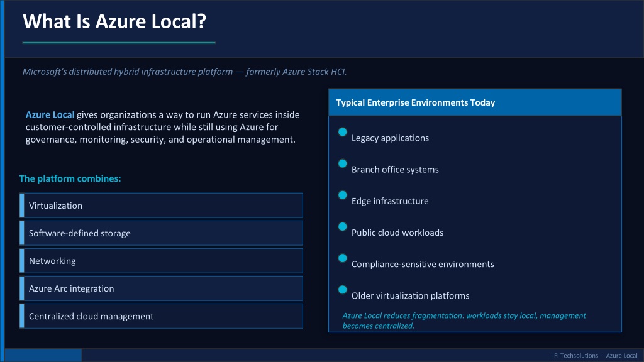644x362 pixels.
Task: Click the Centralized cloud management box
Action: (161, 316)
